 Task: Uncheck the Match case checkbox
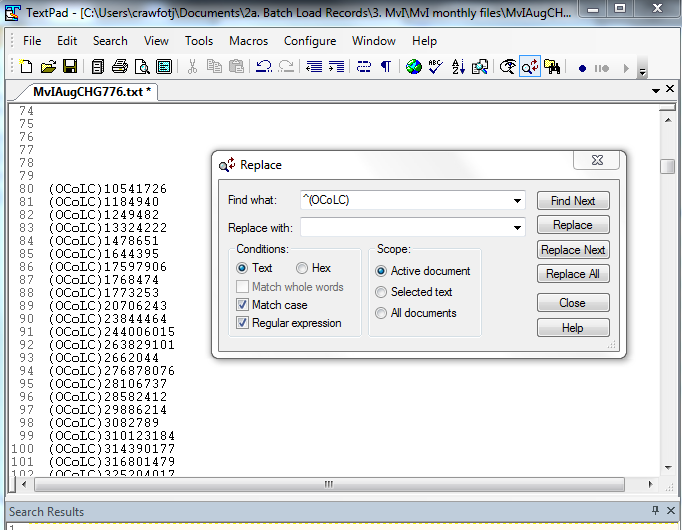[x=242, y=305]
